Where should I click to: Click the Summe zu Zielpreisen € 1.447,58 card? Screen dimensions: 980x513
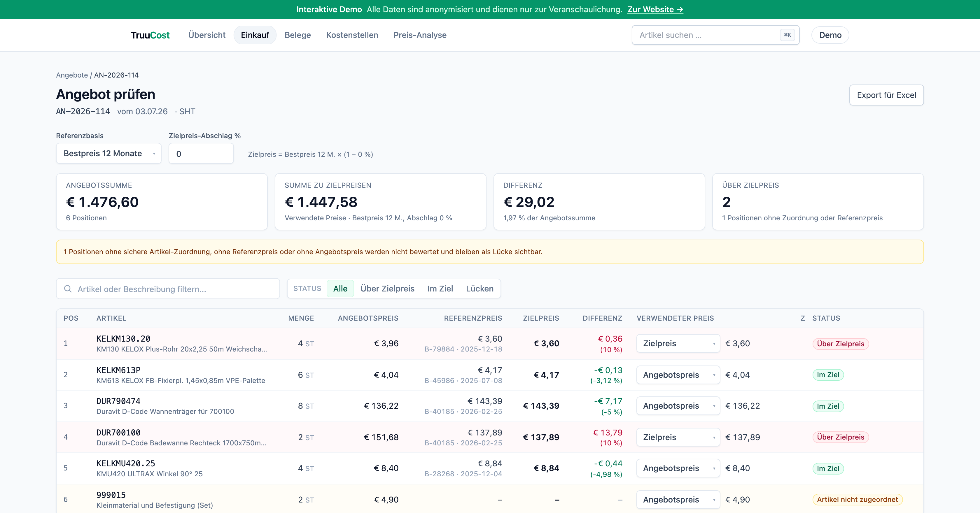click(x=380, y=201)
